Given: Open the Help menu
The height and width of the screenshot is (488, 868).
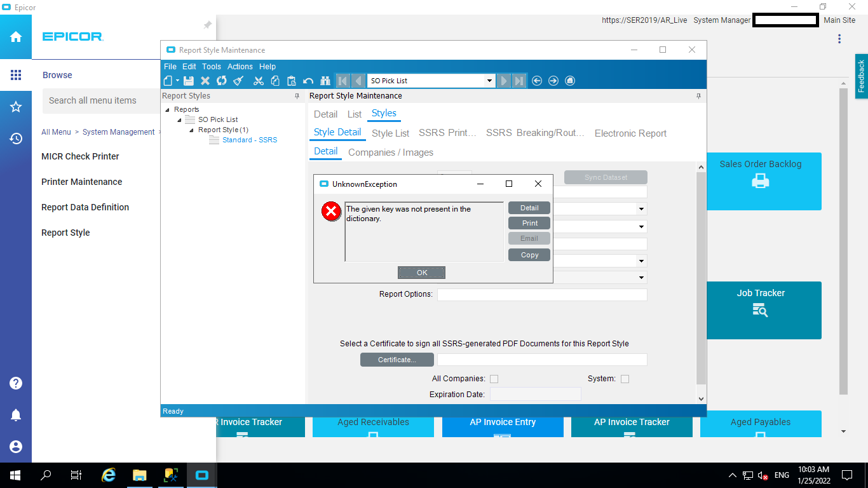Looking at the screenshot, I should (268, 66).
